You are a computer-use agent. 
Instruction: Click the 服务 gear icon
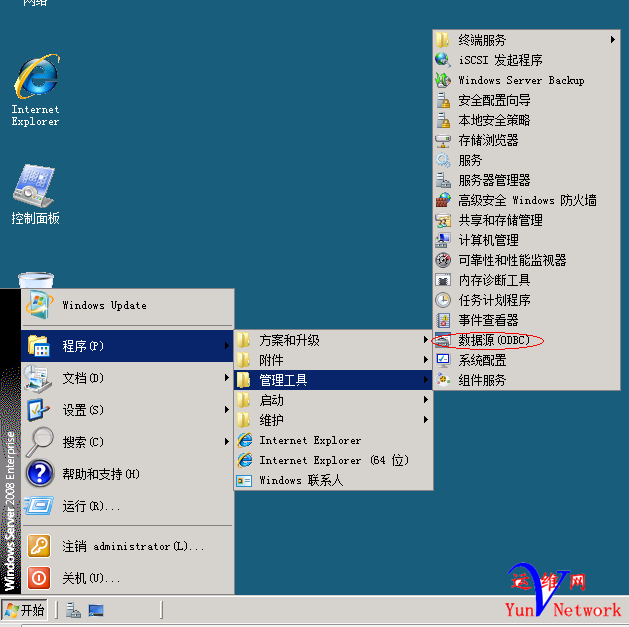pos(443,160)
